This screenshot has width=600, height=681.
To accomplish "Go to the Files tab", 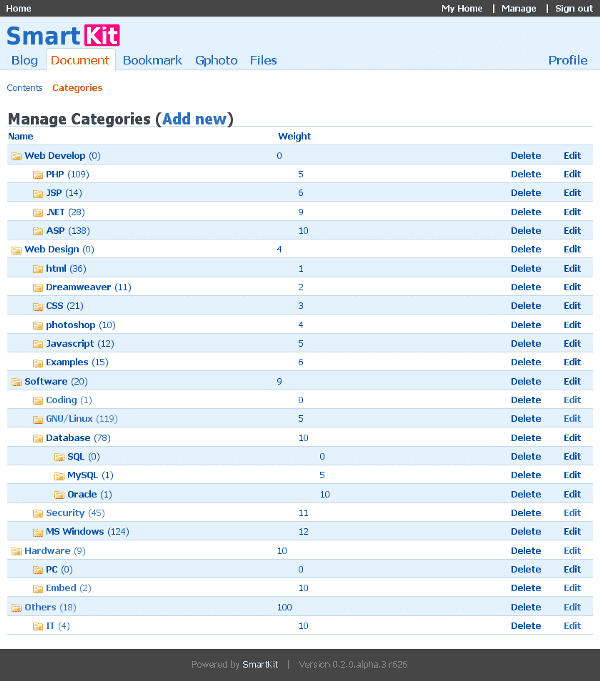I will click(x=263, y=60).
